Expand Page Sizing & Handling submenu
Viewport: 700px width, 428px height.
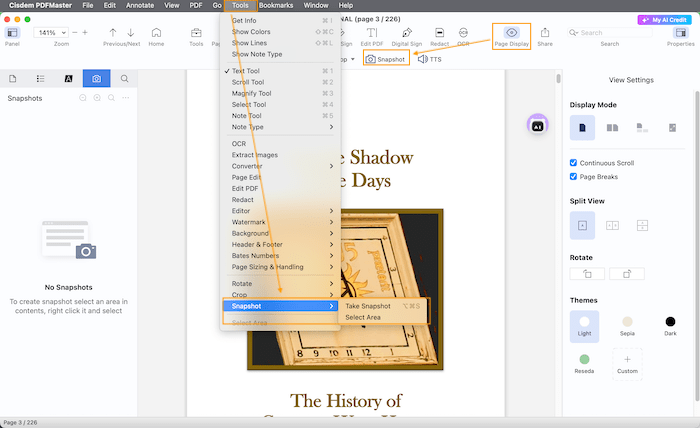click(x=279, y=266)
